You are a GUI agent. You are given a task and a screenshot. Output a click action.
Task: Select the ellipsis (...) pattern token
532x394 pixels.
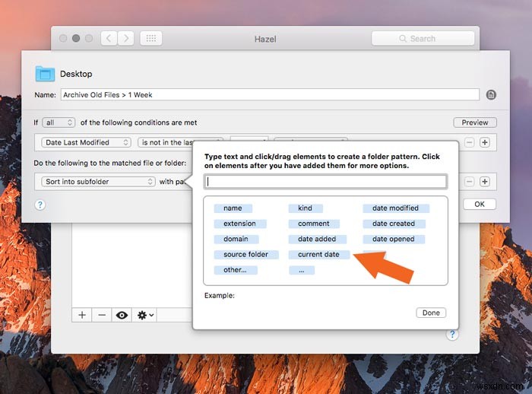coord(302,270)
